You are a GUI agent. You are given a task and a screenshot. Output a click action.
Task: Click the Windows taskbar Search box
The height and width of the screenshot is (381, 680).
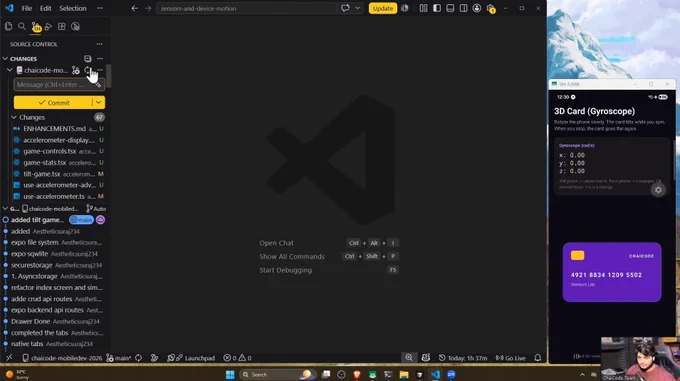[x=277, y=374]
